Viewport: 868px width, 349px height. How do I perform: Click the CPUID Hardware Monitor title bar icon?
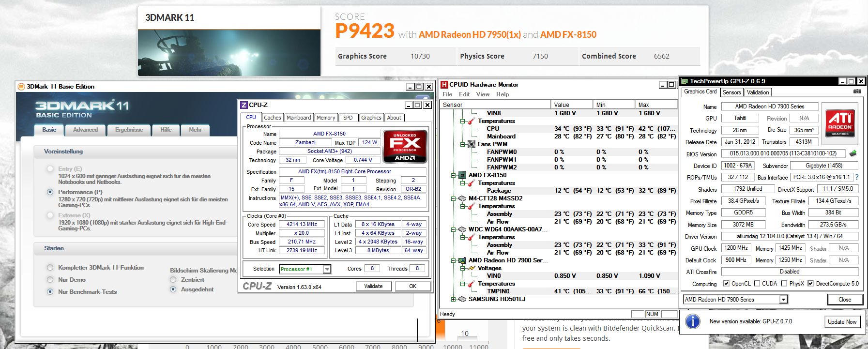pyautogui.click(x=444, y=85)
